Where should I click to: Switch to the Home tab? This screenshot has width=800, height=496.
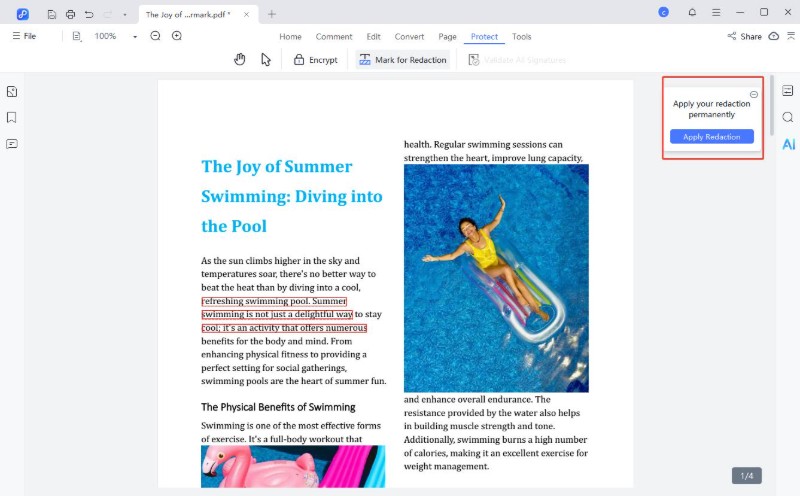tap(290, 37)
